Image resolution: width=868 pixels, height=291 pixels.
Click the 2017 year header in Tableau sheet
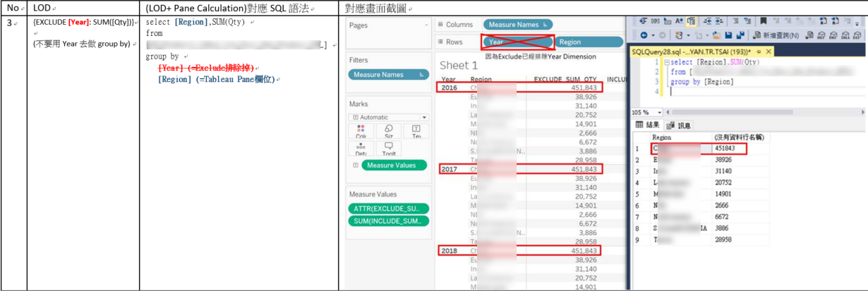point(449,170)
